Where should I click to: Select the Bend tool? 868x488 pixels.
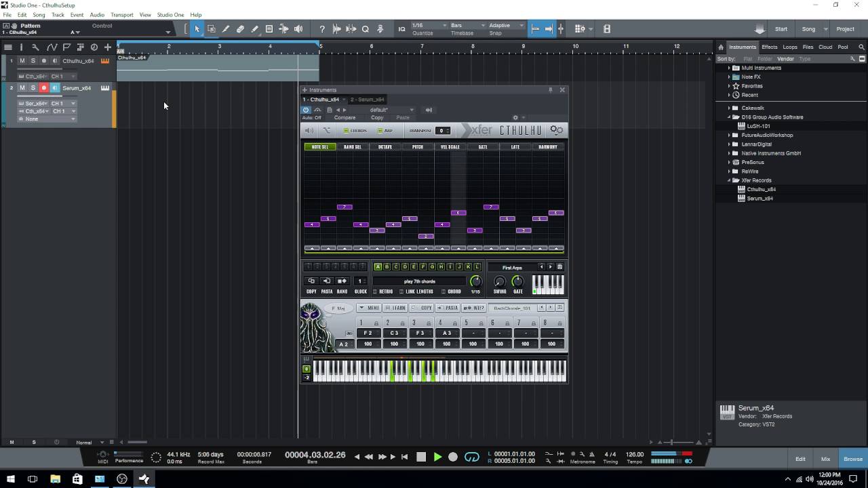[x=283, y=29]
